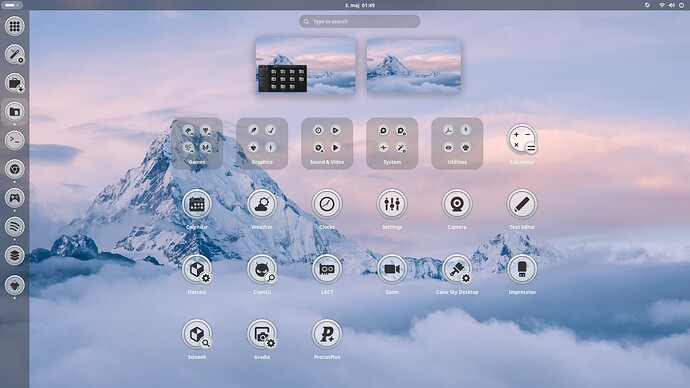Expand the System app folder
Viewport: 690px width, 388px height.
click(x=392, y=143)
